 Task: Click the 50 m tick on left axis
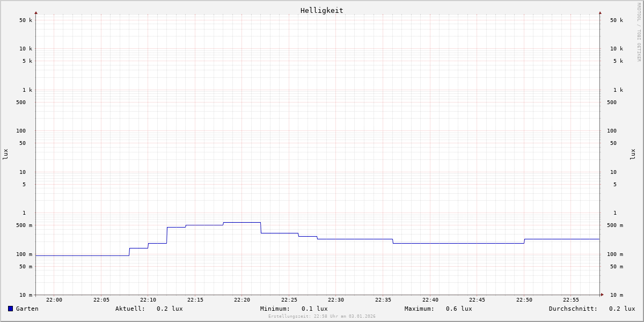pyautogui.click(x=26, y=267)
